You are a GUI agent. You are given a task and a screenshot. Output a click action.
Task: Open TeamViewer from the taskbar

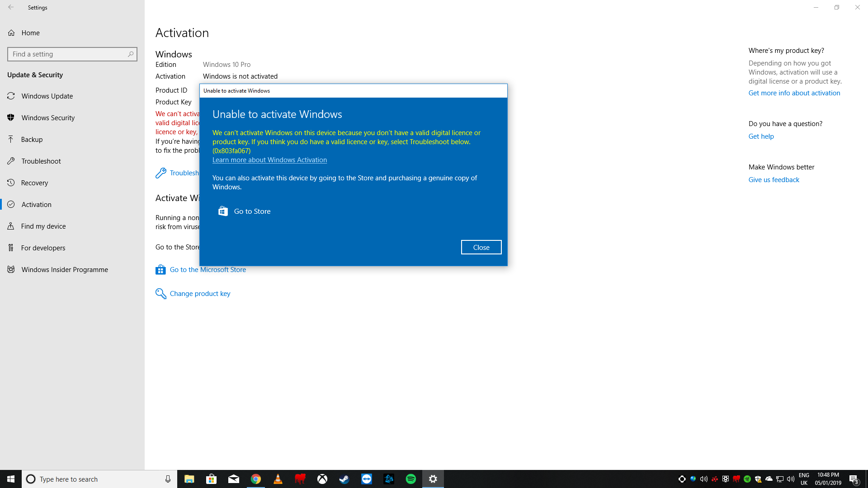(x=367, y=479)
